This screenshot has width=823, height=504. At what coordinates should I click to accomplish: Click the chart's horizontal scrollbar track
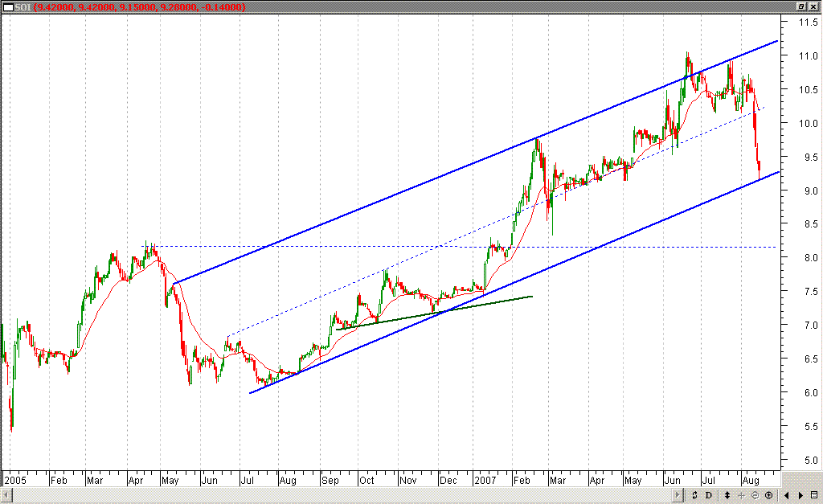point(342,495)
